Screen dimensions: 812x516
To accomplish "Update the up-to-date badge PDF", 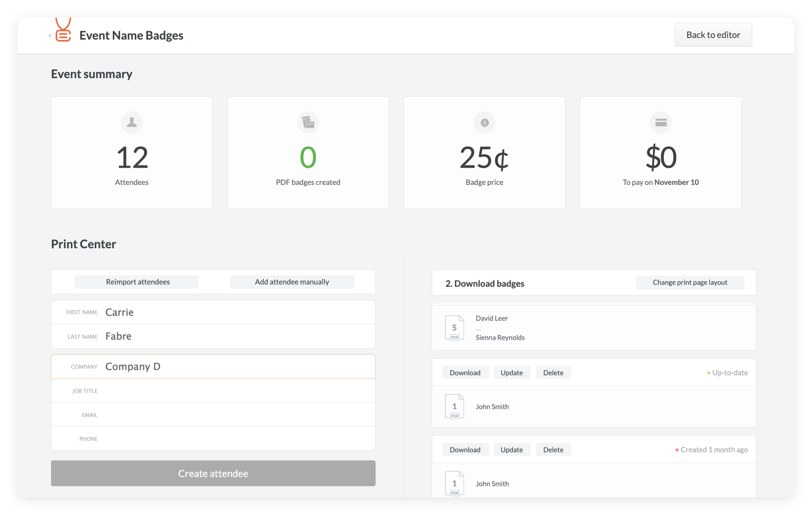I will pos(512,372).
